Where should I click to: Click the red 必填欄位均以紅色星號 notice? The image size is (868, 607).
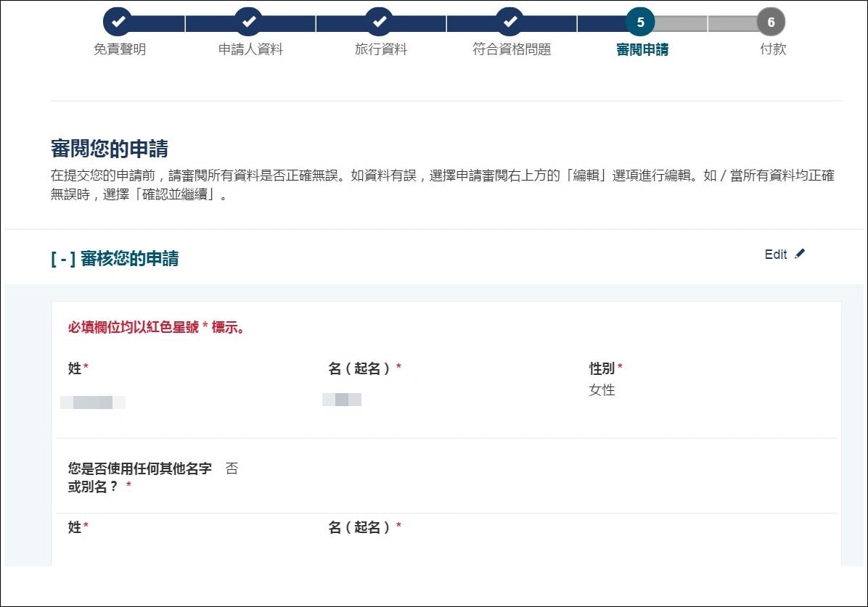(156, 328)
